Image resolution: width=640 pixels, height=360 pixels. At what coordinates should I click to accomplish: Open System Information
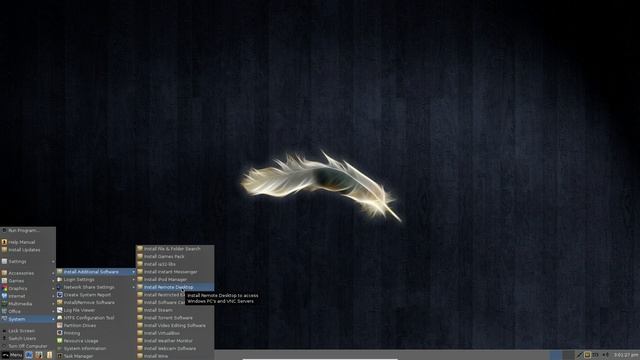(96, 349)
